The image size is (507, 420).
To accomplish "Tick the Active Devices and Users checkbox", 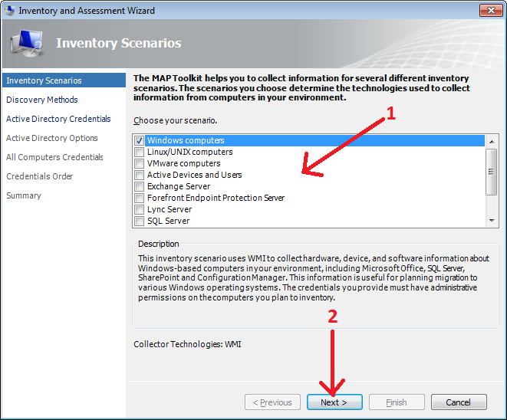I will pos(139,176).
